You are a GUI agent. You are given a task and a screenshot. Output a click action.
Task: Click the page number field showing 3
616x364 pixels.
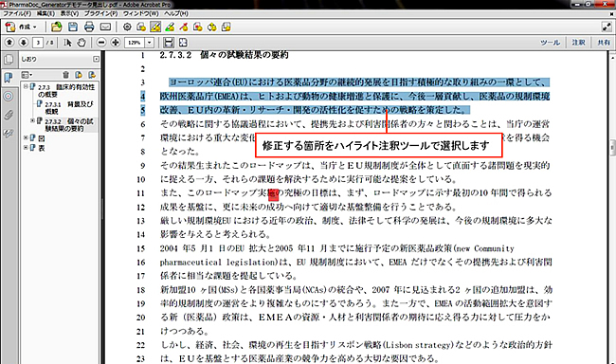38,43
